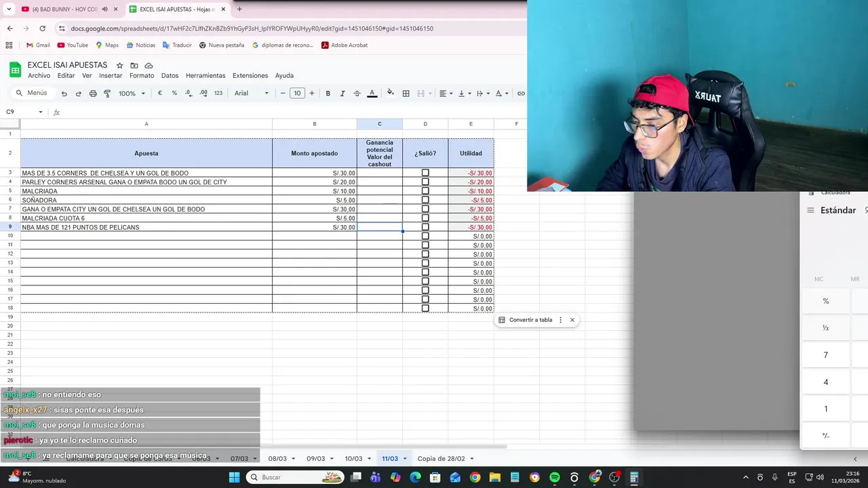Check ¿Salió? box for MALCRIADA CUOTA 6 row

pos(425,218)
